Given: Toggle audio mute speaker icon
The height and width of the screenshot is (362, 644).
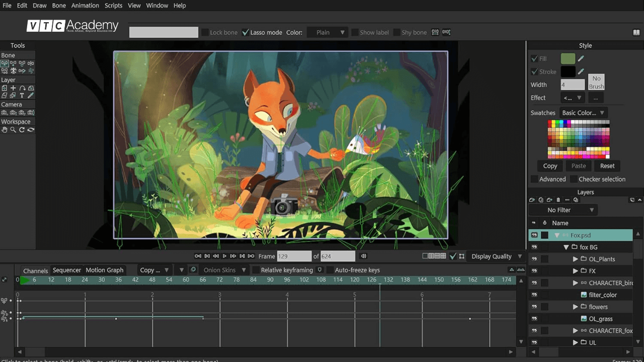Looking at the screenshot, I should click(x=364, y=256).
